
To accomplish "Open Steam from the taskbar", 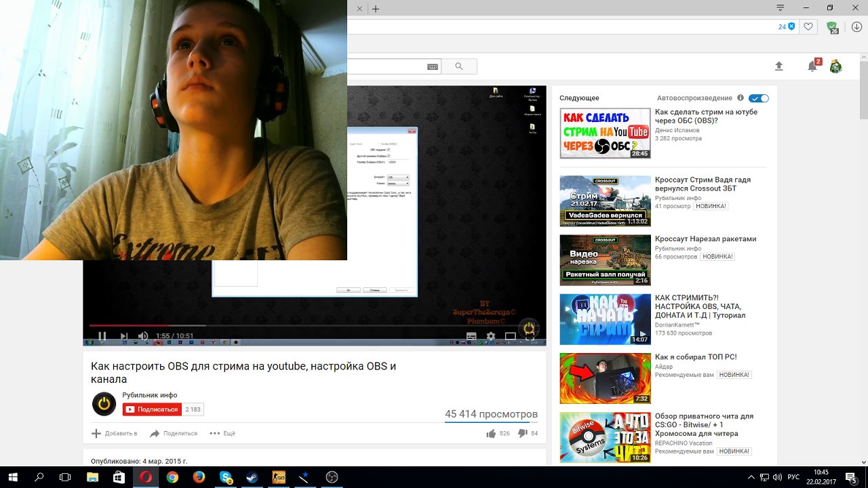I will [x=252, y=477].
